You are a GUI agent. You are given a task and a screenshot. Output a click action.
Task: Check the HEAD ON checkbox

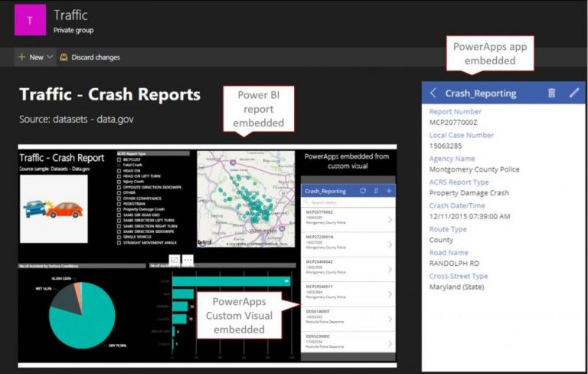(x=119, y=170)
